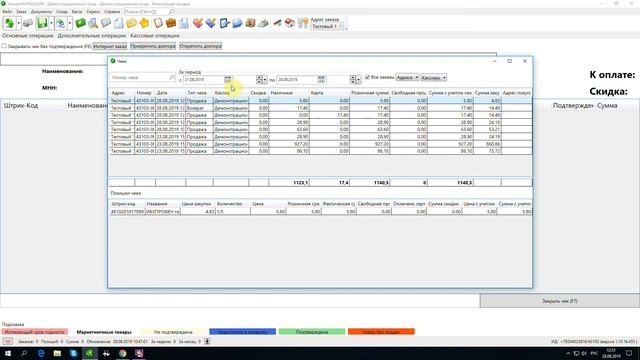Click the search magnifier in the Номер чека field
This screenshot has width=640, height=360.
click(x=172, y=77)
